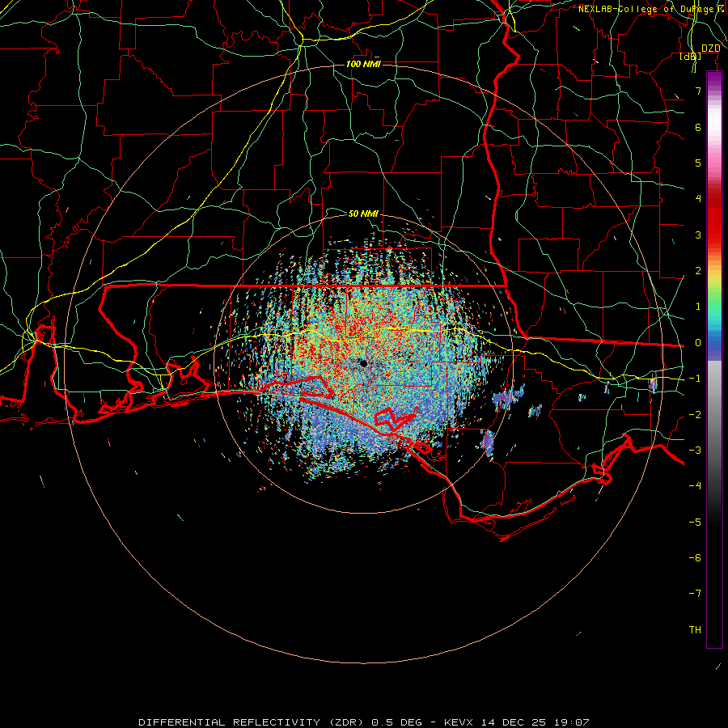Select the "7" value on the color scale
Screen dimensions: 728x728
pos(698,91)
